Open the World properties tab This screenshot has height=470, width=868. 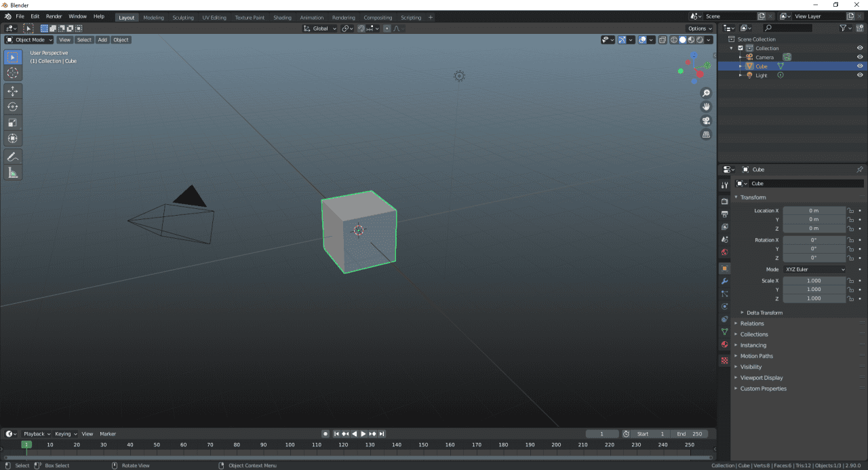tap(724, 252)
